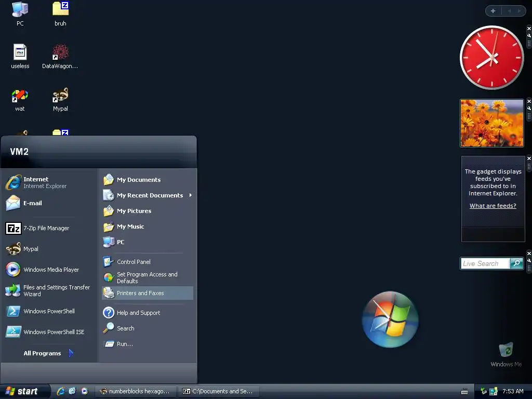Open clock gadget options wrench
Viewport: 532px width, 399px height.
tap(529, 35)
